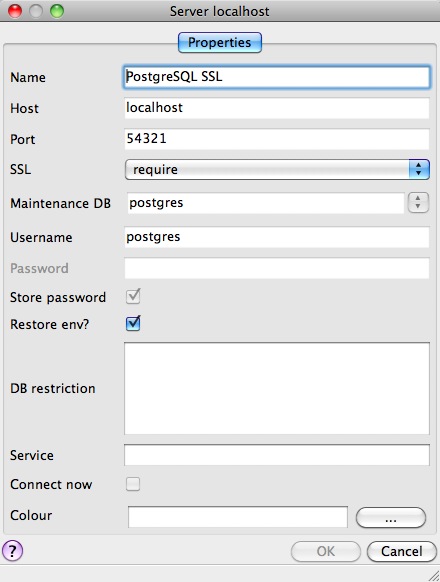Click the window resize grip corner

point(433,575)
